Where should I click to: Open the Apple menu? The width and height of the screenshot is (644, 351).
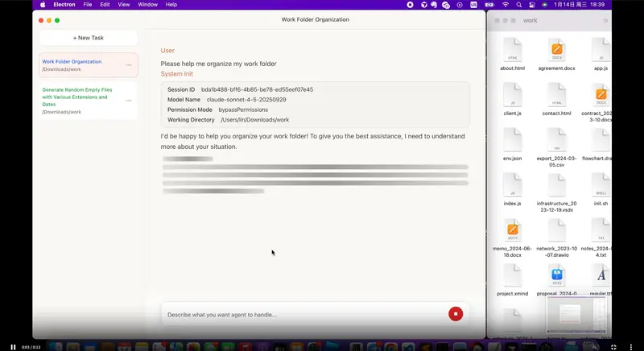click(43, 4)
